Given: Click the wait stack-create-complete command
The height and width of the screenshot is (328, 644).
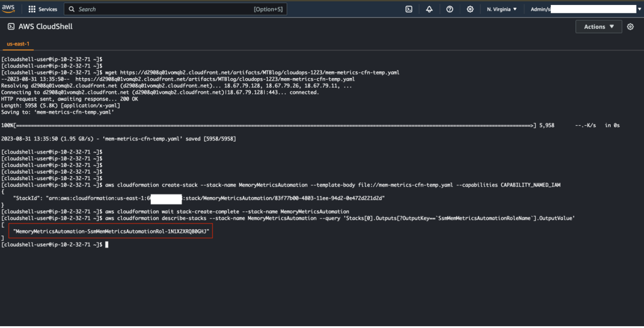Looking at the screenshot, I should point(175,212).
